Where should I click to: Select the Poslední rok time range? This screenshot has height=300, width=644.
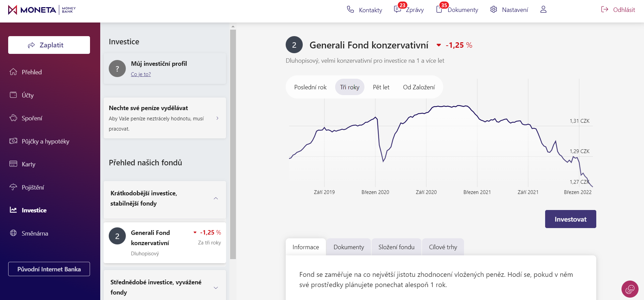point(310,87)
